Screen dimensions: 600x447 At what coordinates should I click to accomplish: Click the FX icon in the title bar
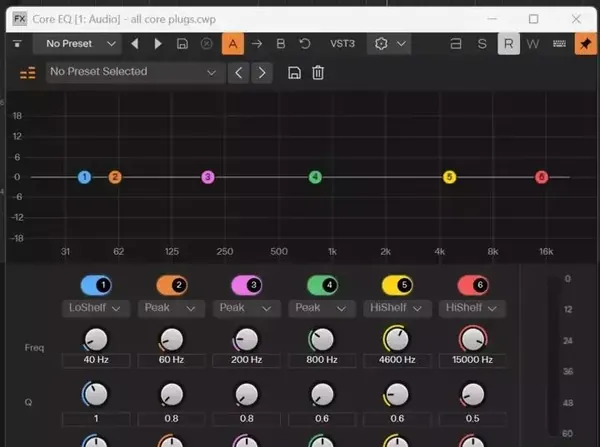[x=20, y=19]
